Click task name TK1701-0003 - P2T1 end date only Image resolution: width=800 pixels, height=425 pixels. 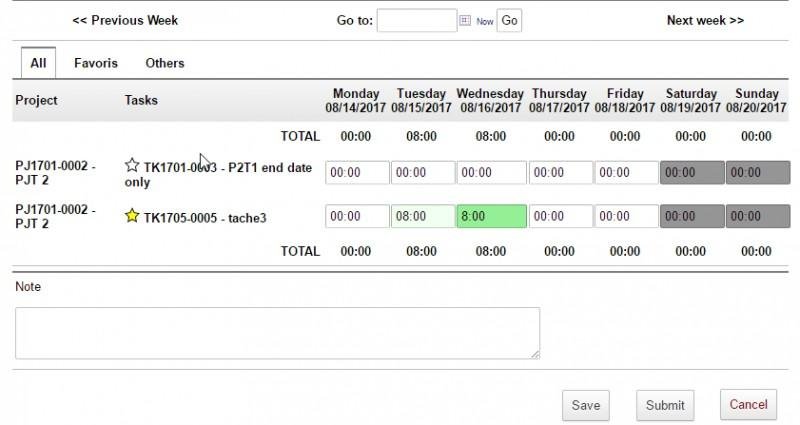tap(218, 174)
